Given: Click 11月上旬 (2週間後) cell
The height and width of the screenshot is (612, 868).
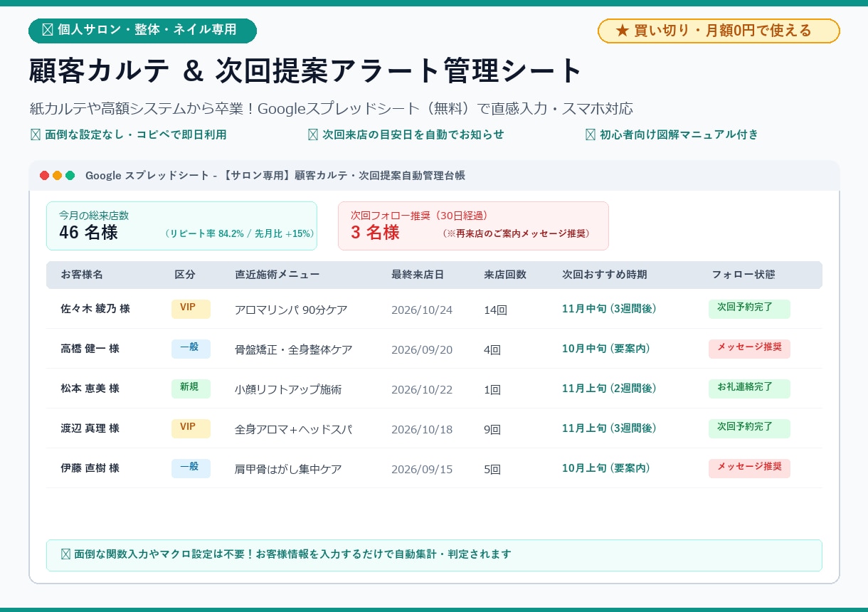Looking at the screenshot, I should tap(609, 389).
